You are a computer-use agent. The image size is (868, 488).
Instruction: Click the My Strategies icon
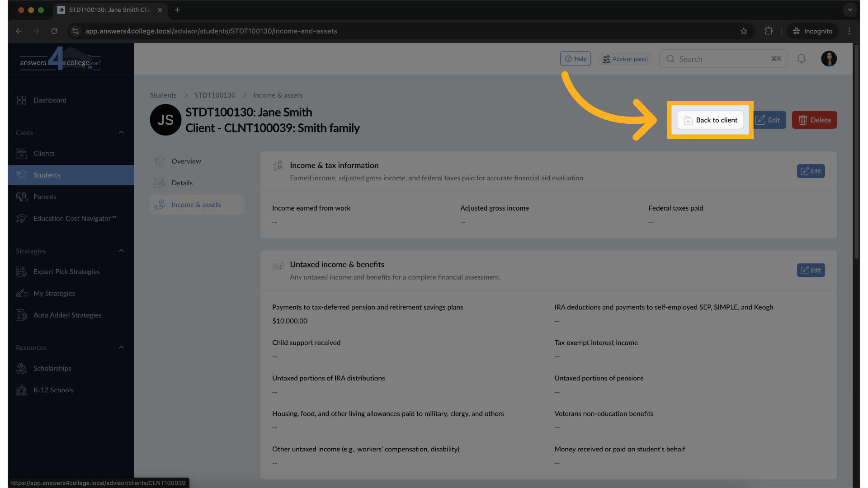pos(21,293)
